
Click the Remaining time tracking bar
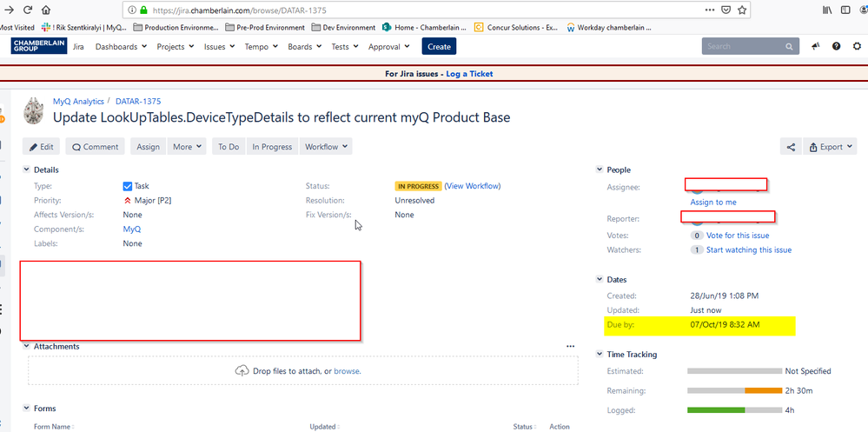734,390
